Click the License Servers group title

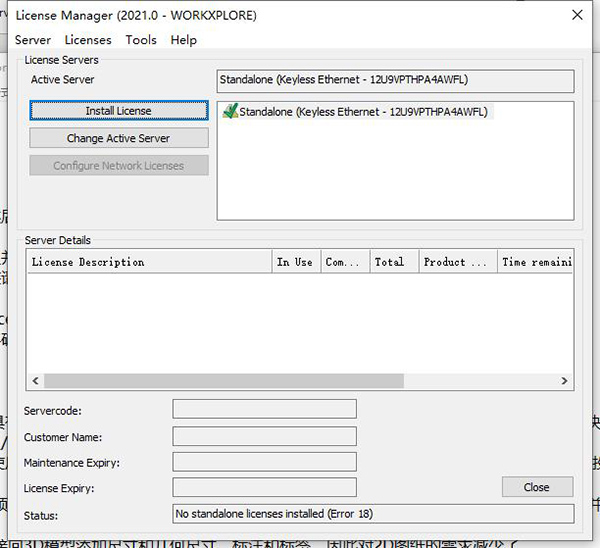click(x=61, y=60)
